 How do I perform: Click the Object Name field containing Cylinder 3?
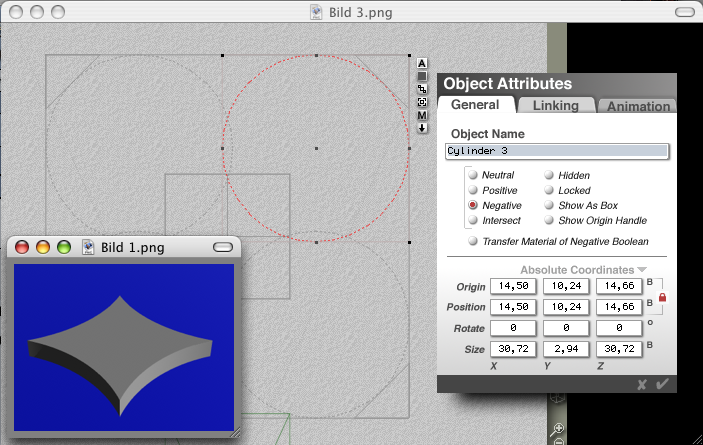(557, 151)
